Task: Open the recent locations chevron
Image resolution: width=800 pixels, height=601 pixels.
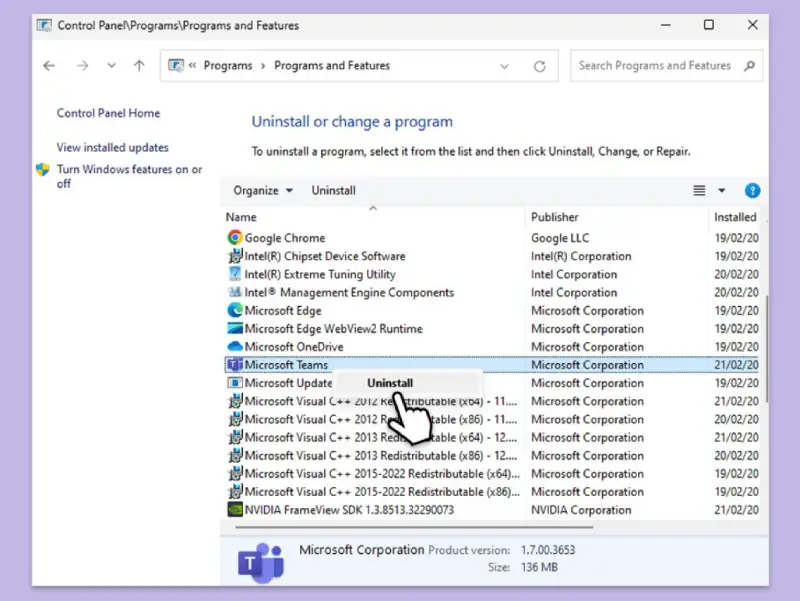Action: 111,66
